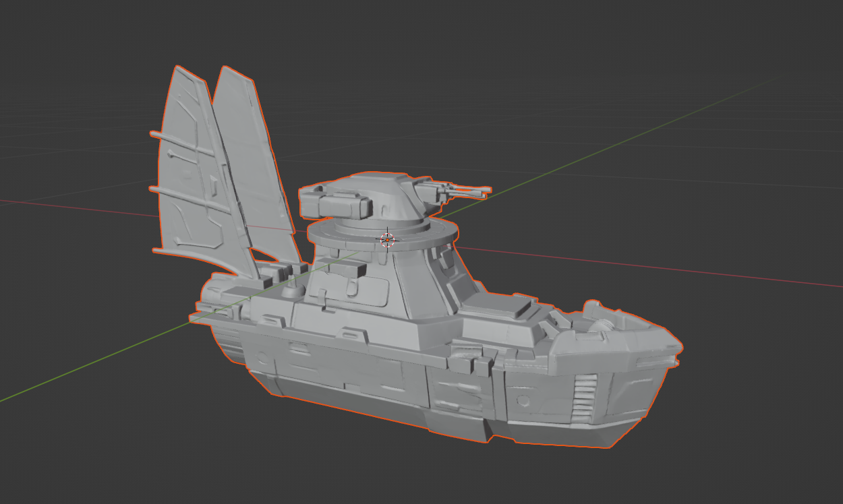Select the curved lower boom of the sail

pyautogui.click(x=206, y=257)
